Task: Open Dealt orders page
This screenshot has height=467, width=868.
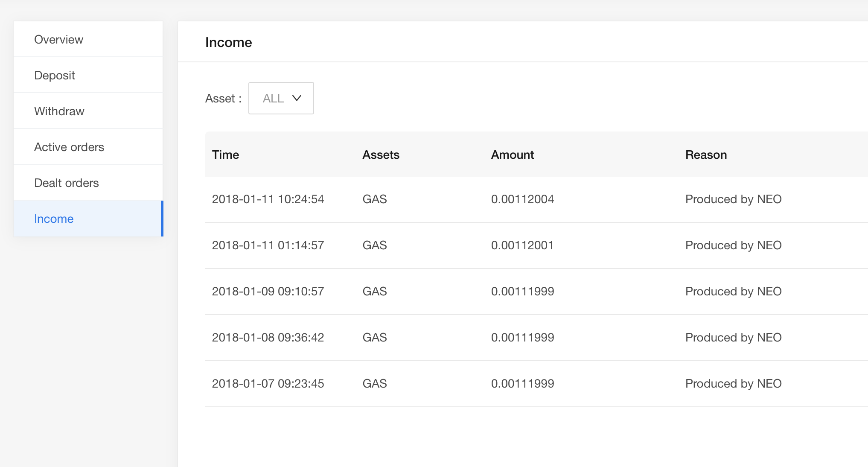Action: click(67, 183)
